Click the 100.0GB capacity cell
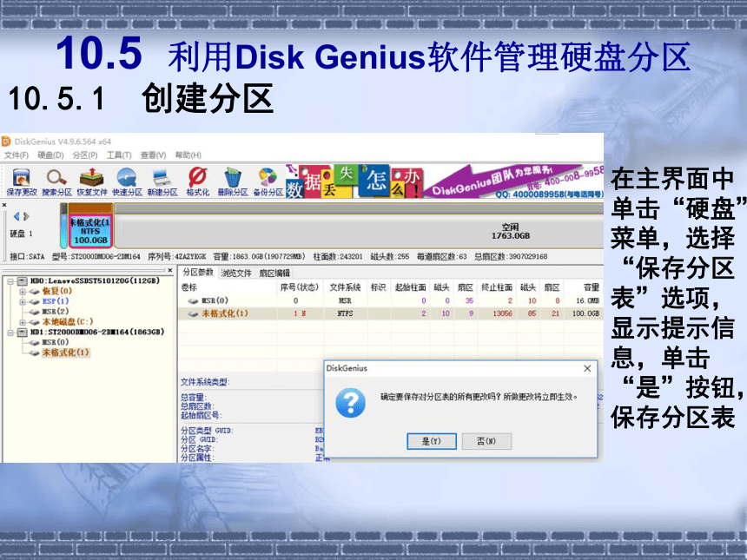 pyautogui.click(x=585, y=313)
